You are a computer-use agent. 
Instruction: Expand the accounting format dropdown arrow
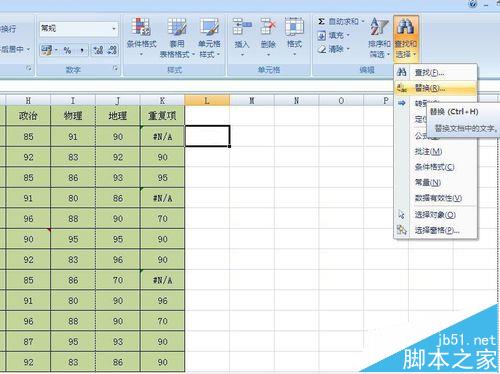click(56, 50)
